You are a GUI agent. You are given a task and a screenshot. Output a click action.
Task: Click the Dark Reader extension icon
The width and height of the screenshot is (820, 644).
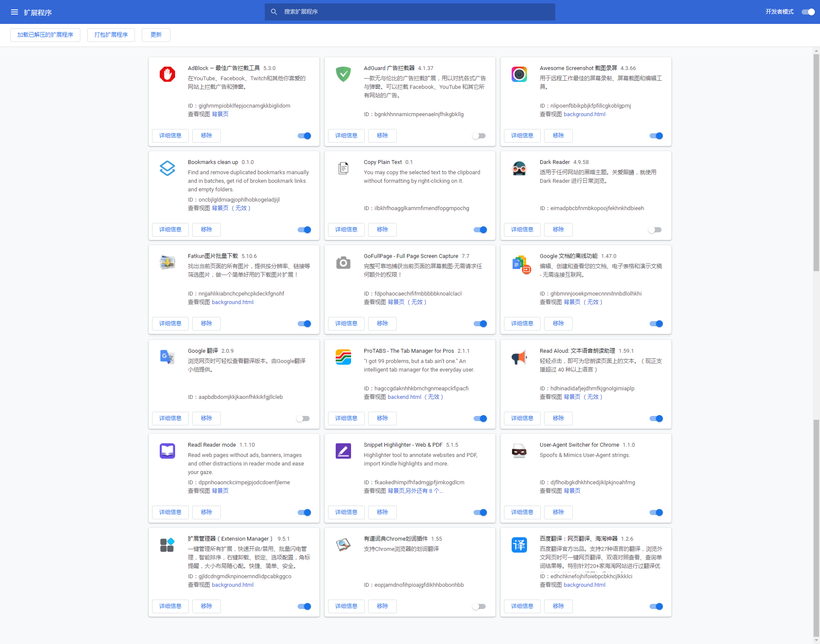[519, 168]
